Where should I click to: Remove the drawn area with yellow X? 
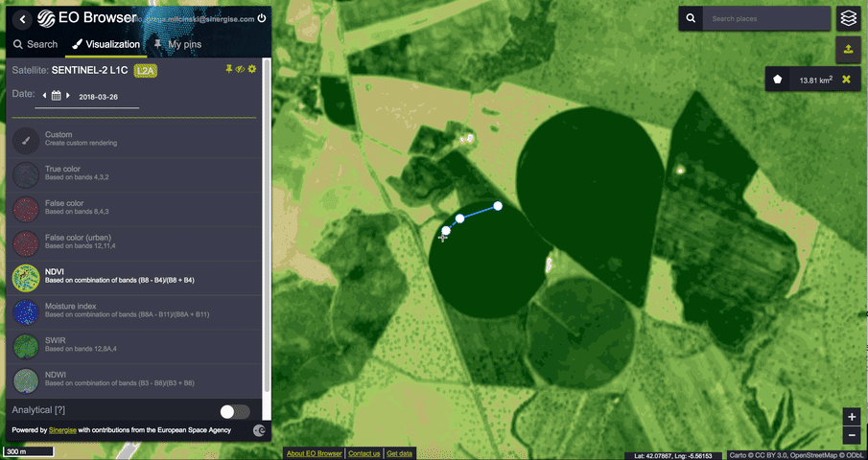coord(846,80)
